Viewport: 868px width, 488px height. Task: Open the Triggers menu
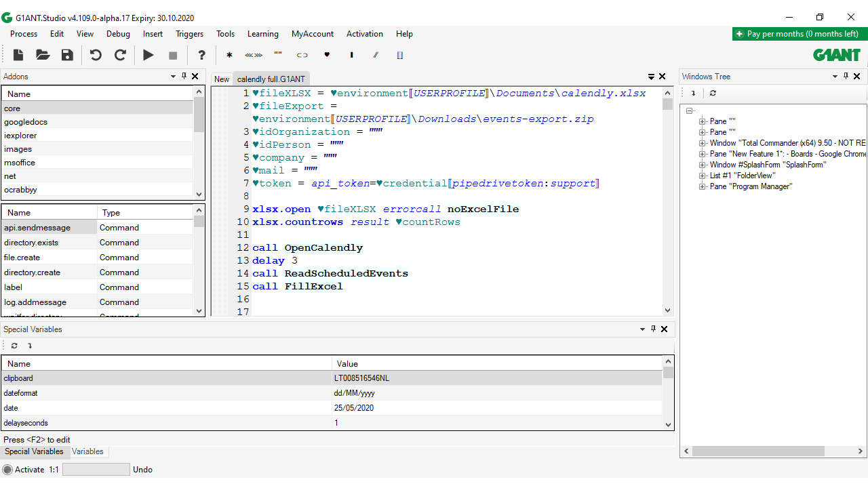click(x=189, y=34)
